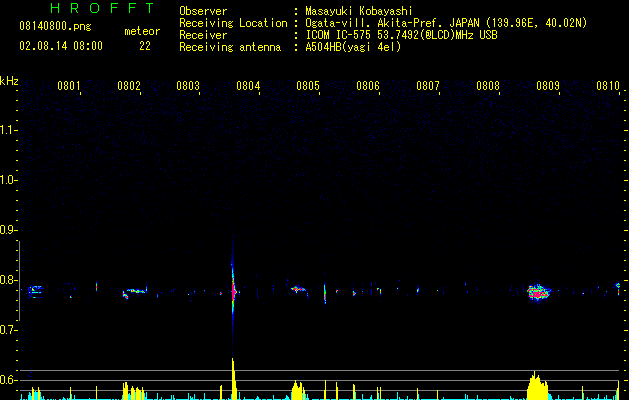The width and height of the screenshot is (629, 400).
Task: Click the 0804 time marker
Action: pyautogui.click(x=248, y=86)
